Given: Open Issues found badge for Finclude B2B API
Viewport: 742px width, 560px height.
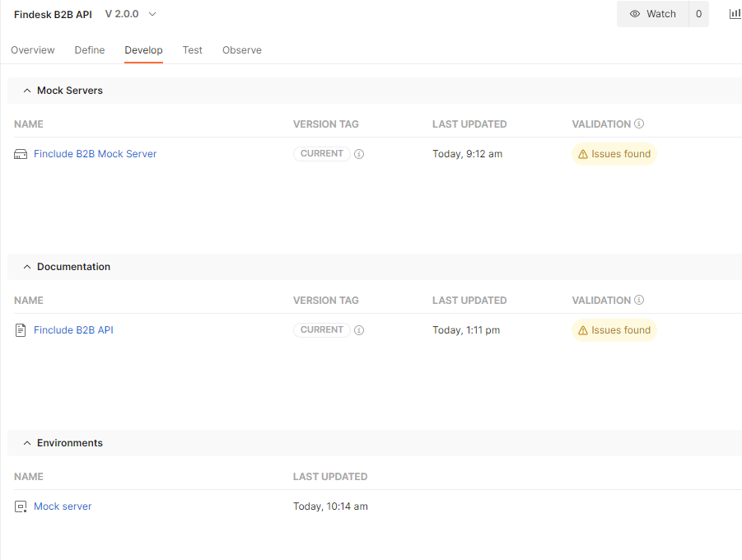Looking at the screenshot, I should click(614, 330).
